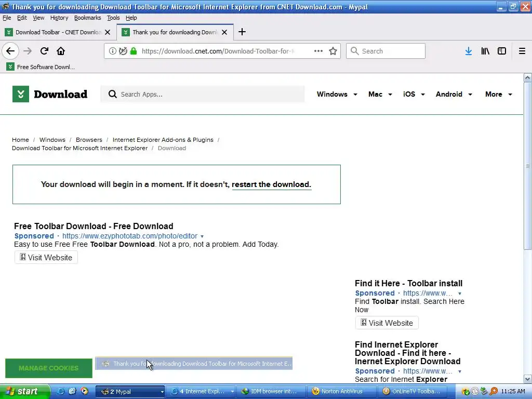
Task: Open the Library icon in toolbar
Action: [x=485, y=51]
